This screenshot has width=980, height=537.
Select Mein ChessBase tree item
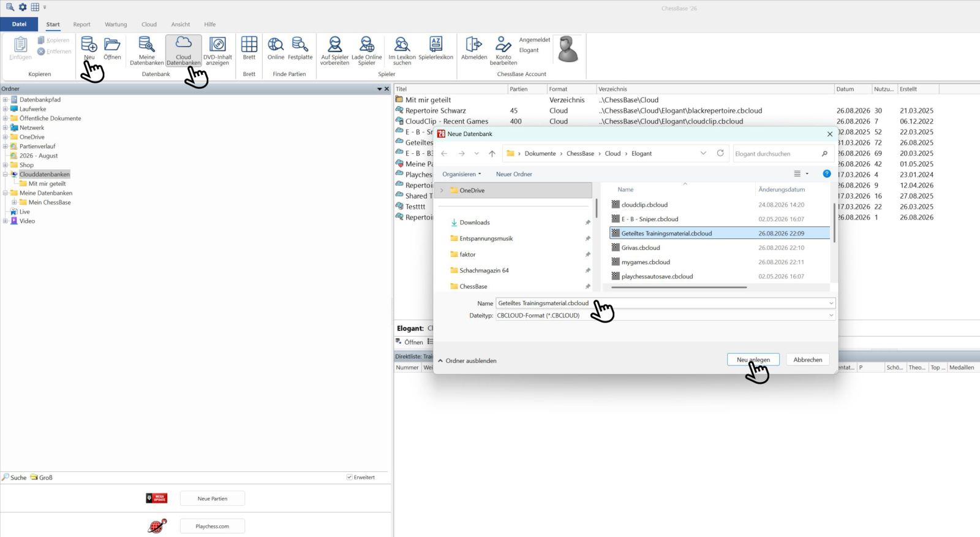tap(50, 202)
